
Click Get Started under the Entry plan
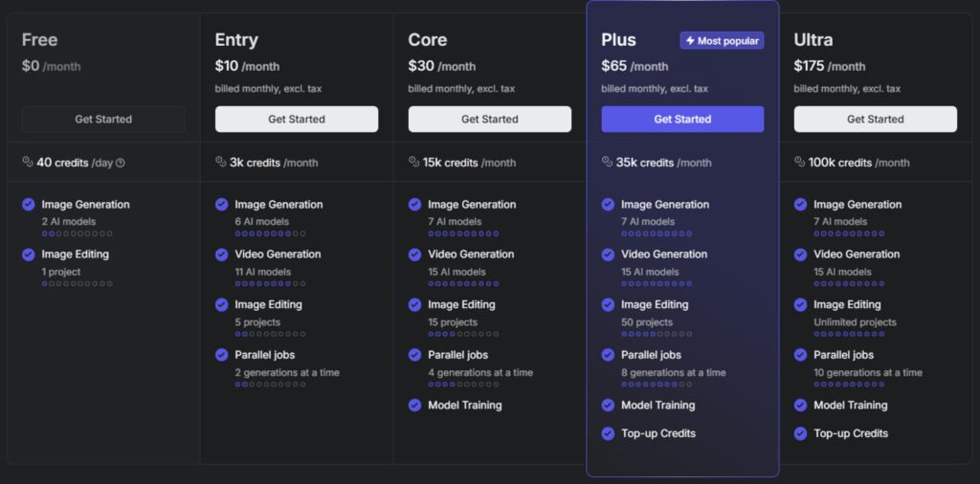point(297,119)
